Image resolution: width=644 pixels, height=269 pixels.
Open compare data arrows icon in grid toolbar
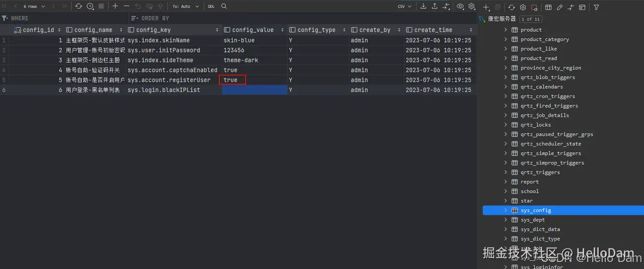[446, 7]
